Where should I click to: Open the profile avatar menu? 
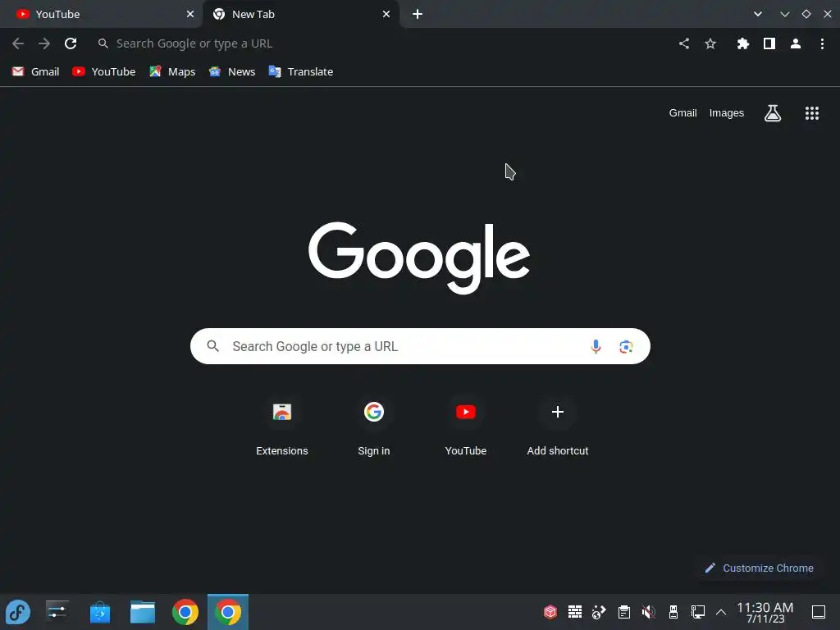click(796, 43)
